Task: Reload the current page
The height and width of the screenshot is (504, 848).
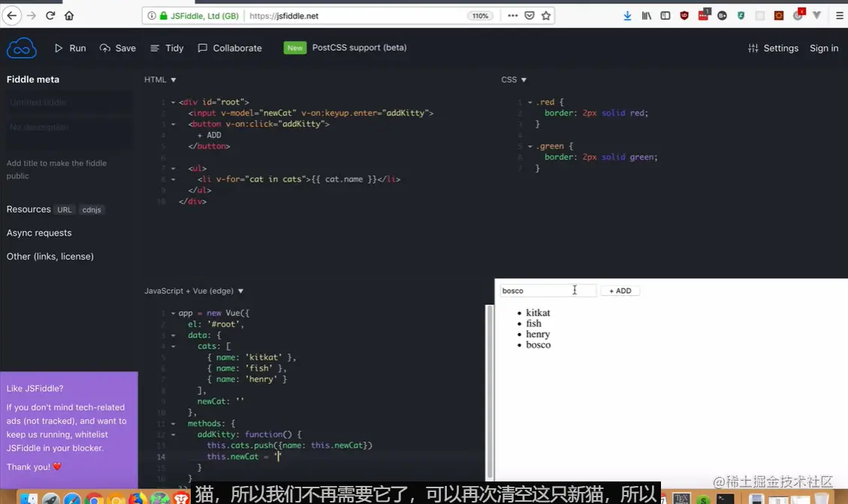Action: [x=50, y=16]
